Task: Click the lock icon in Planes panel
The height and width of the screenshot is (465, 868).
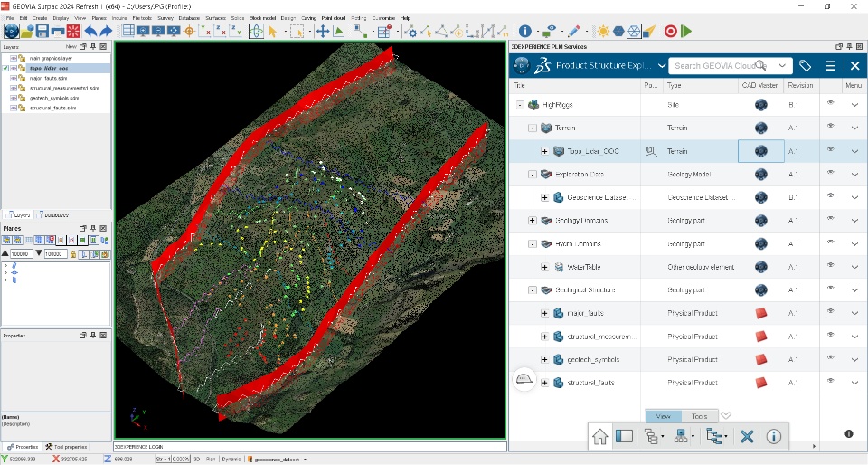Action: coord(73,254)
